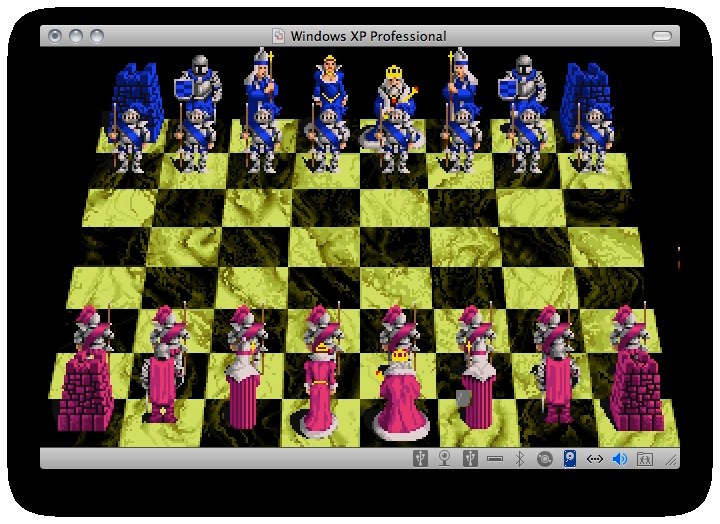Select the pink rook on a1

point(85,391)
